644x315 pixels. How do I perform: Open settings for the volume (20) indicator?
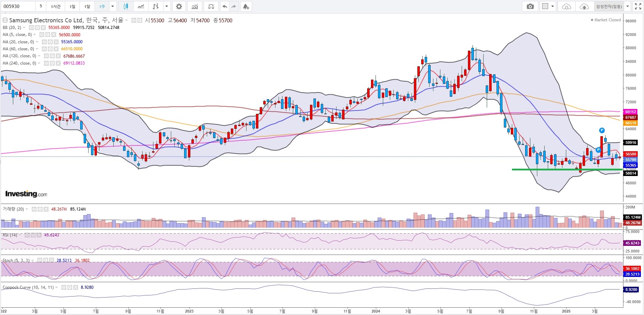pyautogui.click(x=40, y=209)
